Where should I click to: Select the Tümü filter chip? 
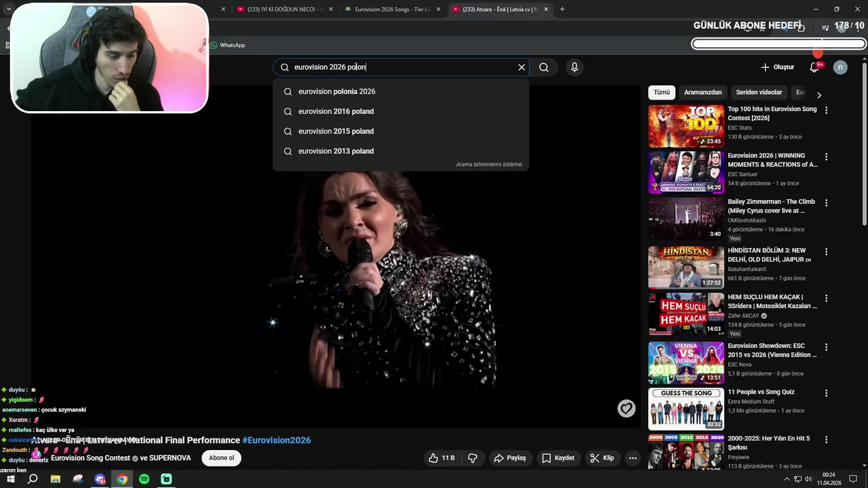(x=662, y=92)
